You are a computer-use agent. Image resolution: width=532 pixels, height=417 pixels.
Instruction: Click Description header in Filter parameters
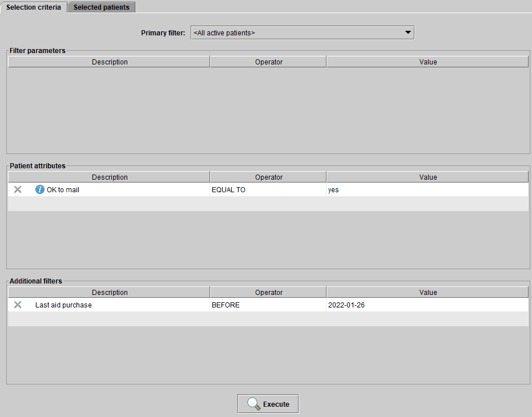(110, 62)
